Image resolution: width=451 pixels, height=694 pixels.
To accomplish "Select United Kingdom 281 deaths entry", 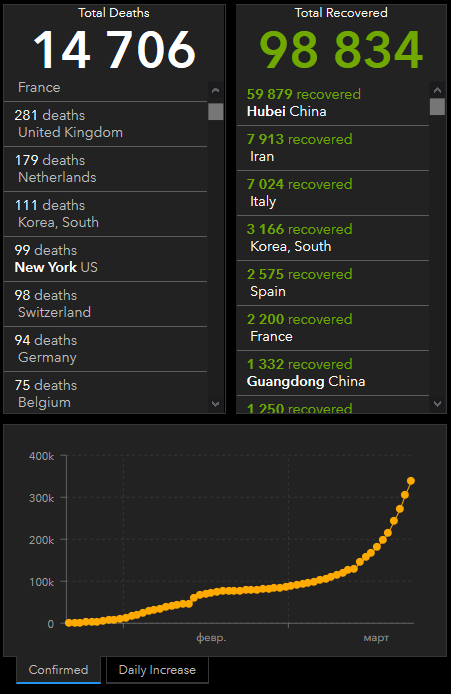I will coord(105,124).
